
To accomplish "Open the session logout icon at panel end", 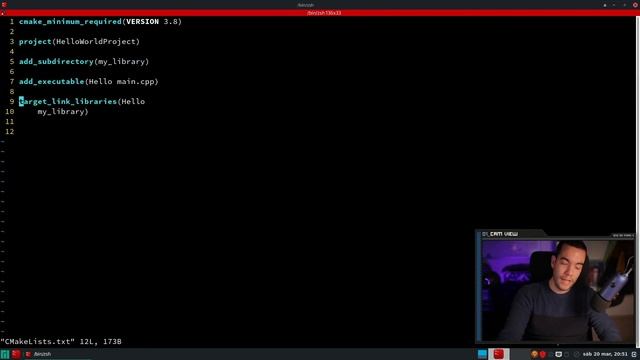I will pos(634,354).
